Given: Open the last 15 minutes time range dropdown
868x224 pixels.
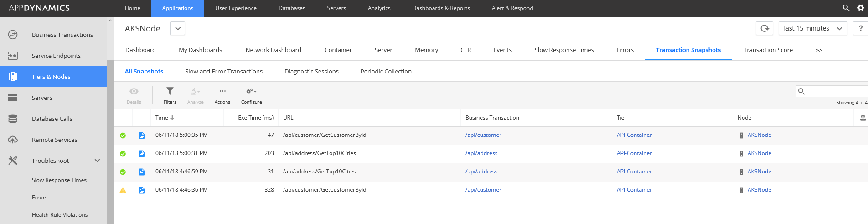Looking at the screenshot, I should click(813, 28).
